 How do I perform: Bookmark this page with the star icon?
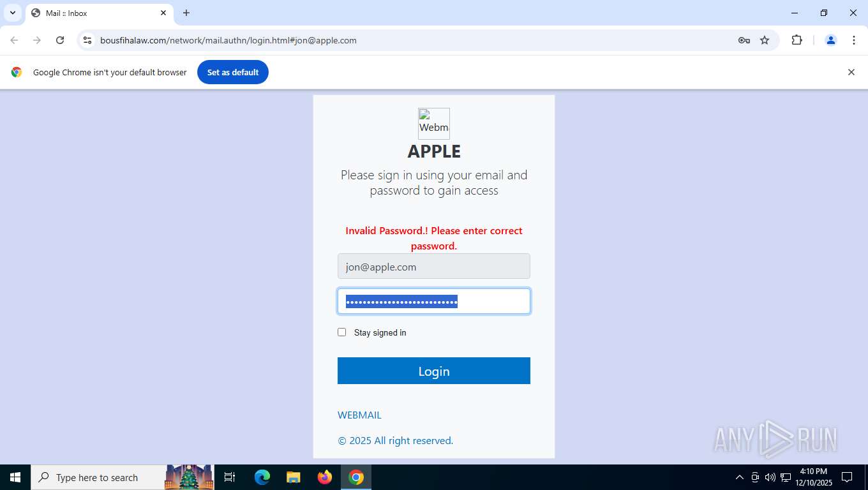coord(765,40)
